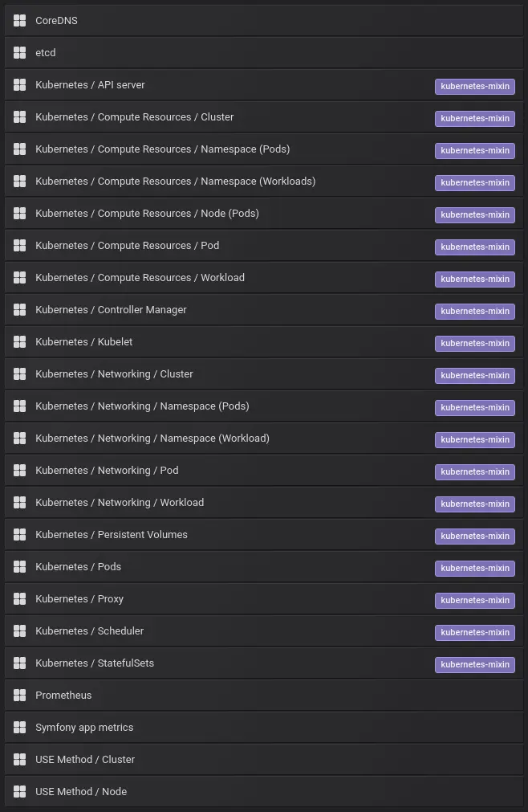Select the Kubernetes / Networking / Cluster row
The height and width of the screenshot is (812, 528).
(113, 373)
